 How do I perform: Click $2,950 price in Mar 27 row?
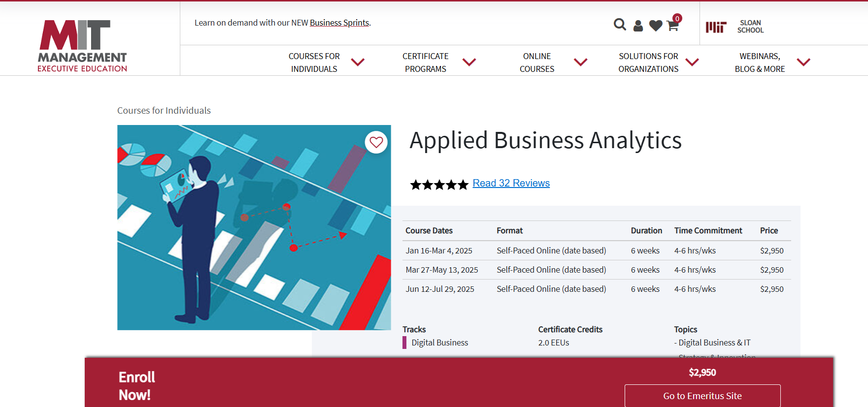[772, 270]
